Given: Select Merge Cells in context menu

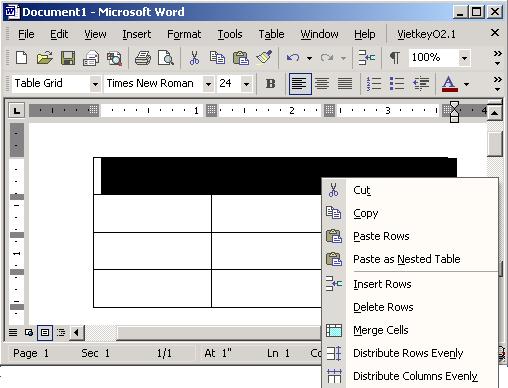Looking at the screenshot, I should [x=410, y=330].
